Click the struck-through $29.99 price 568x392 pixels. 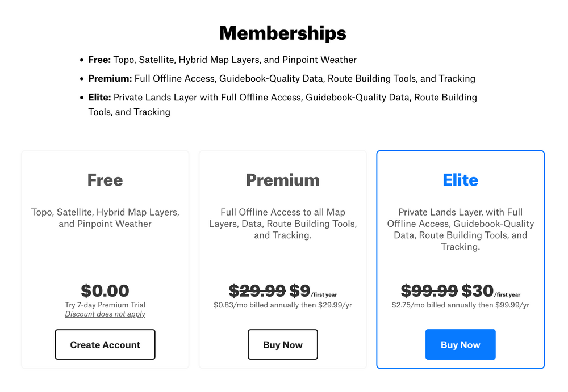pos(257,290)
